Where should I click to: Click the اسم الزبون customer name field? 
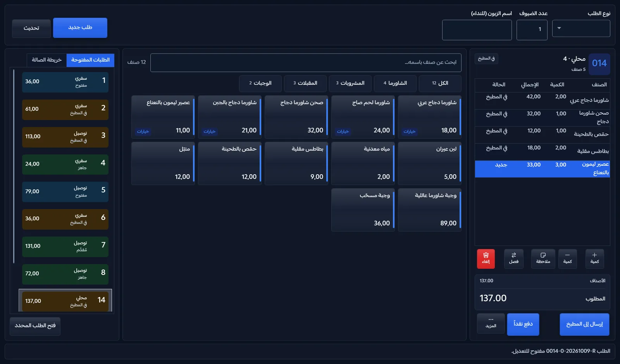477,30
